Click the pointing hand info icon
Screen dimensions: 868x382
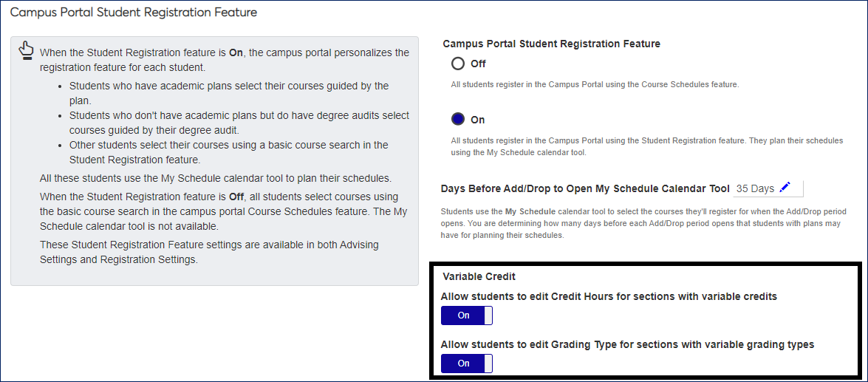coord(26,50)
